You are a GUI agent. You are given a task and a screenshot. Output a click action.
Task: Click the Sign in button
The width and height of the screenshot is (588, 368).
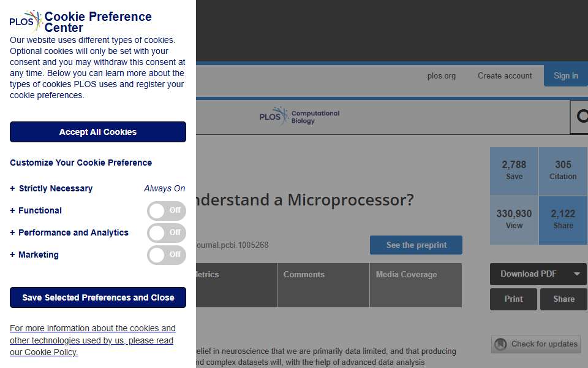point(566,76)
